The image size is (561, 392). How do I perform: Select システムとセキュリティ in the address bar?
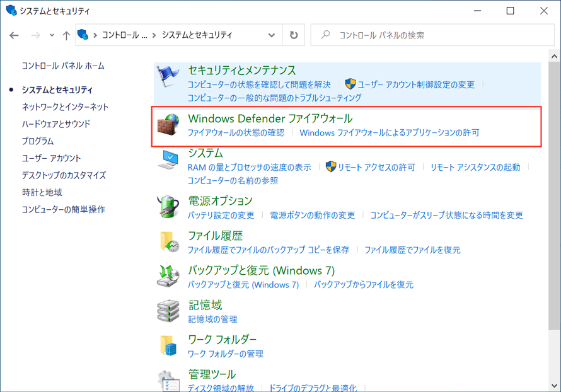pos(197,35)
